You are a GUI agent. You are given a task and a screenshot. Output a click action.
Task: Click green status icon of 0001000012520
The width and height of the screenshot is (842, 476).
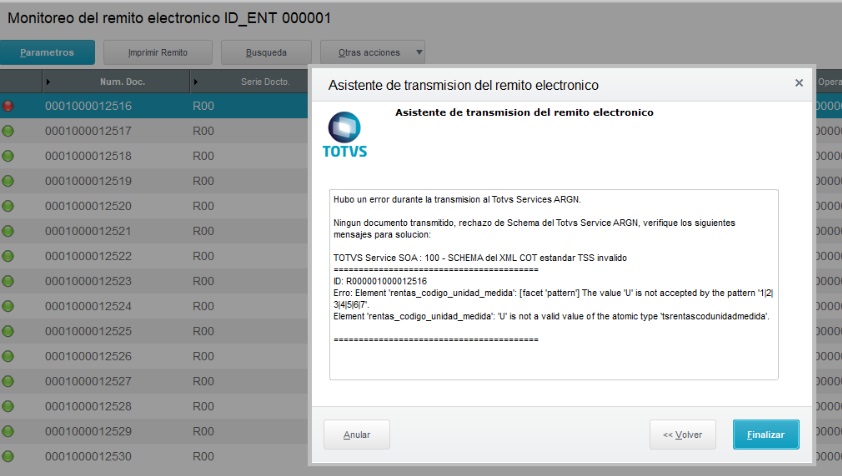pyautogui.click(x=8, y=206)
